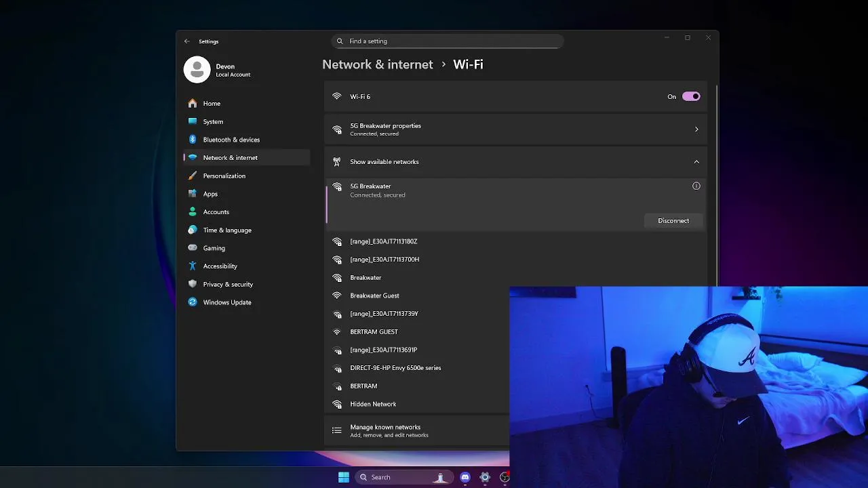Image resolution: width=868 pixels, height=488 pixels.
Task: Go to Time & language
Action: click(x=247, y=230)
